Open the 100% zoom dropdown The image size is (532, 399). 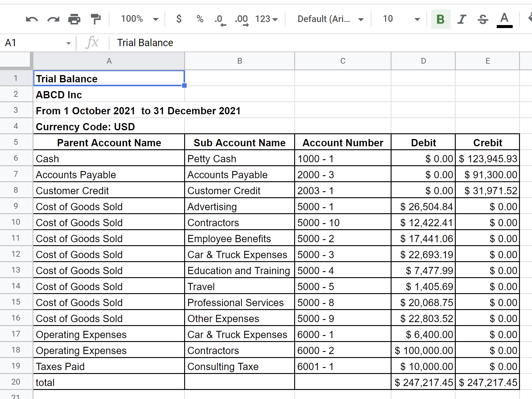140,19
